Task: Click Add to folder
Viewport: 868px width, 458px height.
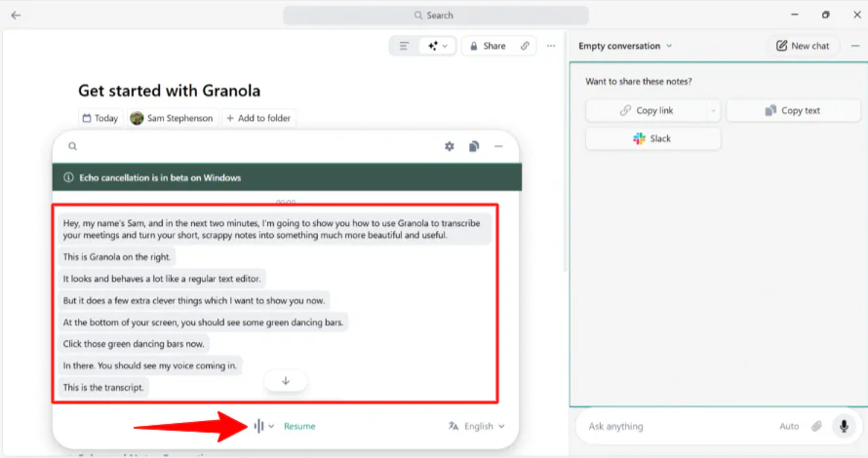Action: pos(258,118)
